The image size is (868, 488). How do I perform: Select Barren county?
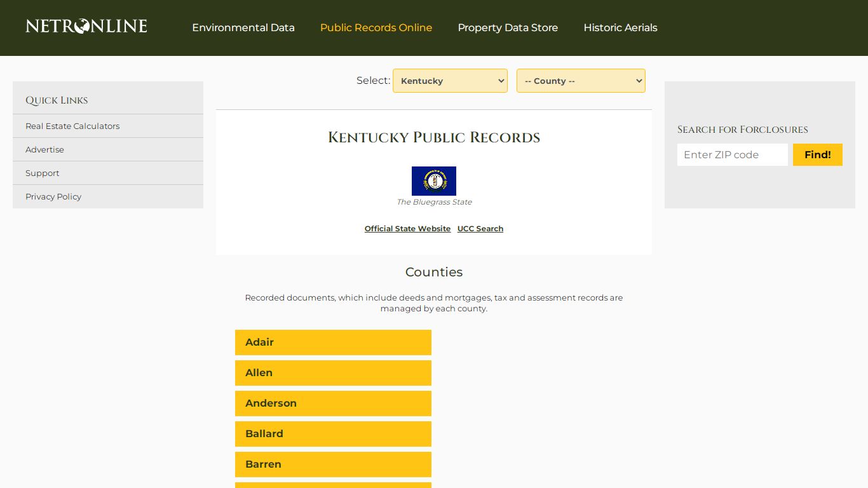[x=333, y=464]
